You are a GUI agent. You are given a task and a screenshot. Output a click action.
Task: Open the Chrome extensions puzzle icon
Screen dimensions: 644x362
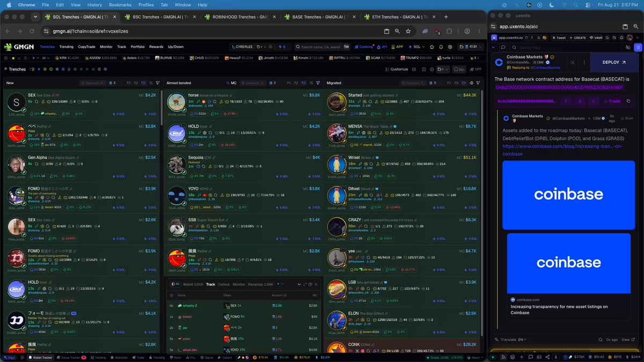[x=450, y=31]
